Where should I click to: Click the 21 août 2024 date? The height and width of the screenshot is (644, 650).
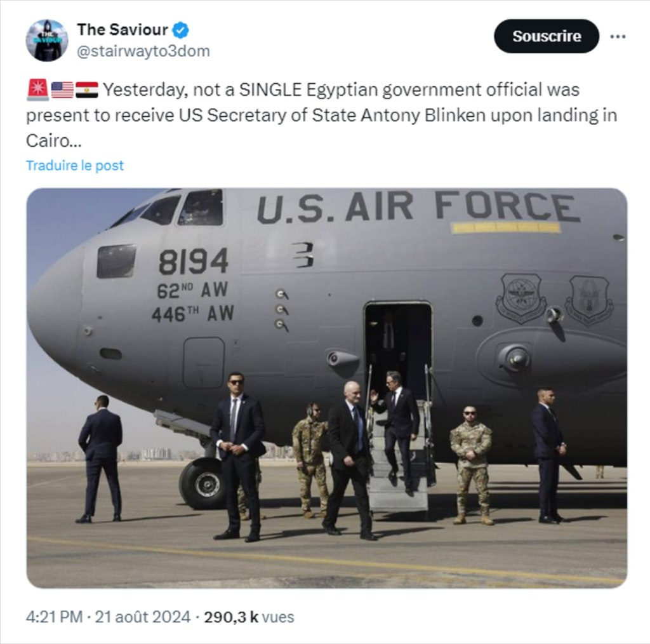(x=143, y=617)
